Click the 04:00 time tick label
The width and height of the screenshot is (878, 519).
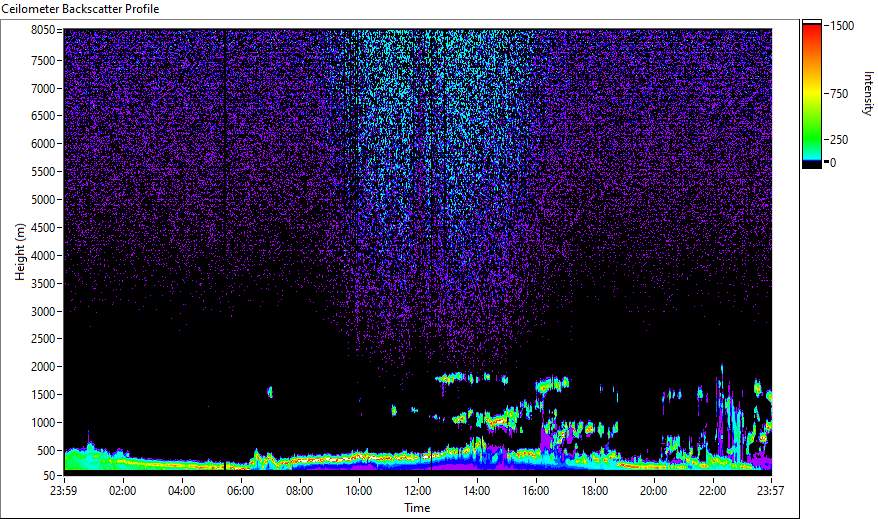click(x=181, y=491)
